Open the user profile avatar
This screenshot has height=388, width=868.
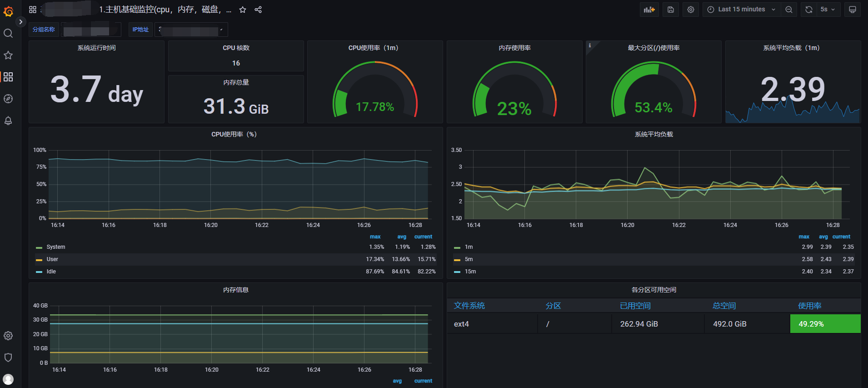tap(8, 379)
